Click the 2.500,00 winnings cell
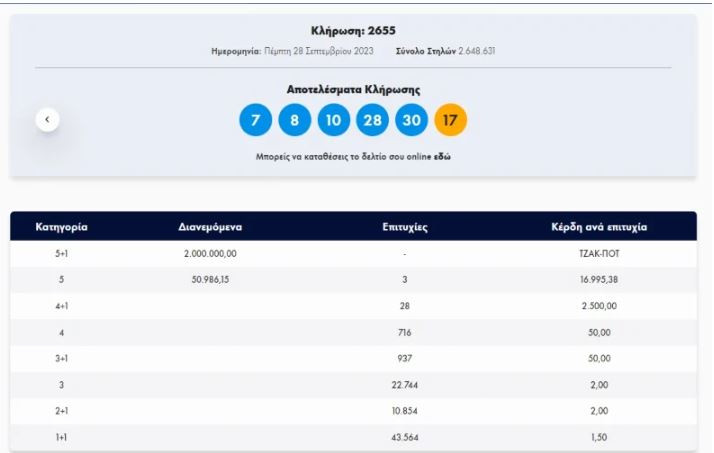Viewport: 714px width, 453px height. point(599,306)
